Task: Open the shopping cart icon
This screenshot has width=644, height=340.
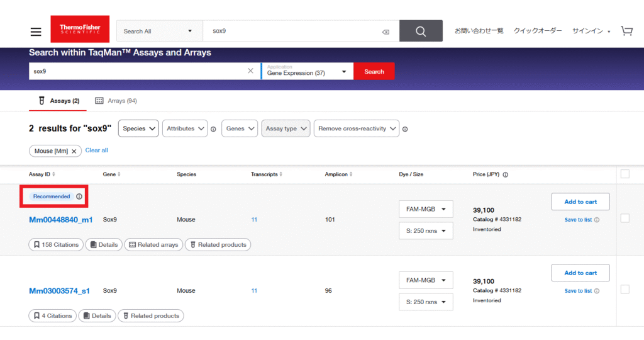Action: [626, 31]
